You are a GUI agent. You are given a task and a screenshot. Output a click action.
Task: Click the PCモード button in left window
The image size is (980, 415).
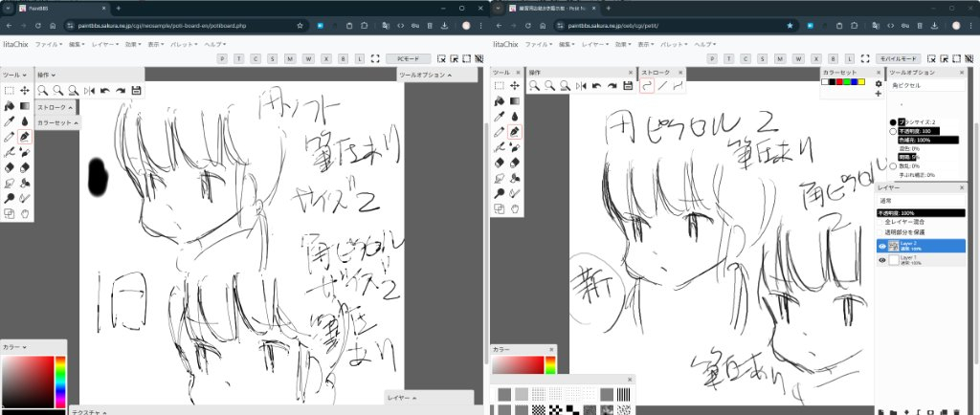[408, 58]
